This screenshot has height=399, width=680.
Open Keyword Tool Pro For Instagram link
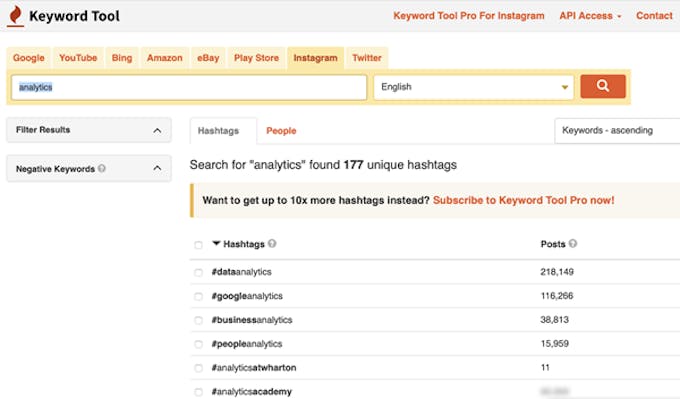pyautogui.click(x=469, y=16)
